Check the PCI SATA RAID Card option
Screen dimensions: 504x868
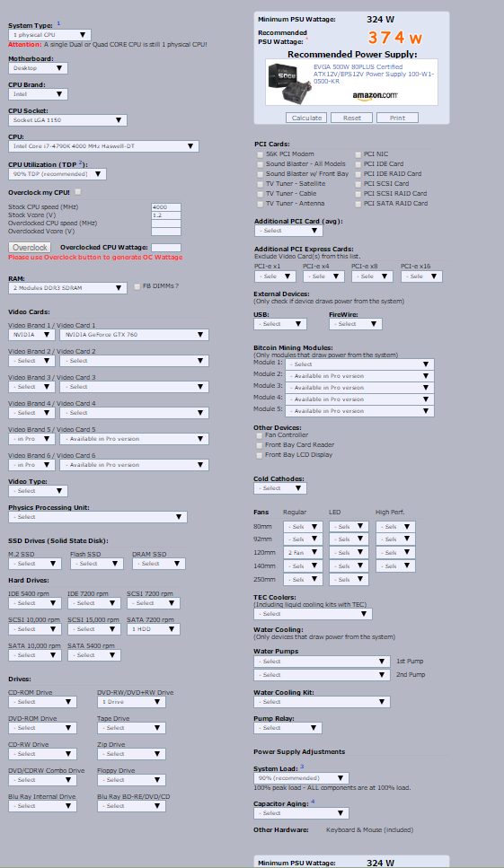[x=358, y=204]
